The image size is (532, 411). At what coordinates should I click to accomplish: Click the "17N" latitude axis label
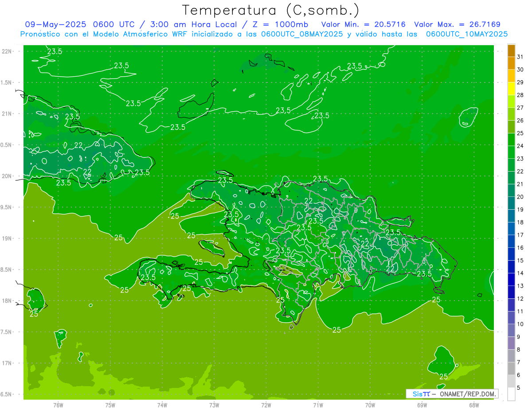point(7,363)
